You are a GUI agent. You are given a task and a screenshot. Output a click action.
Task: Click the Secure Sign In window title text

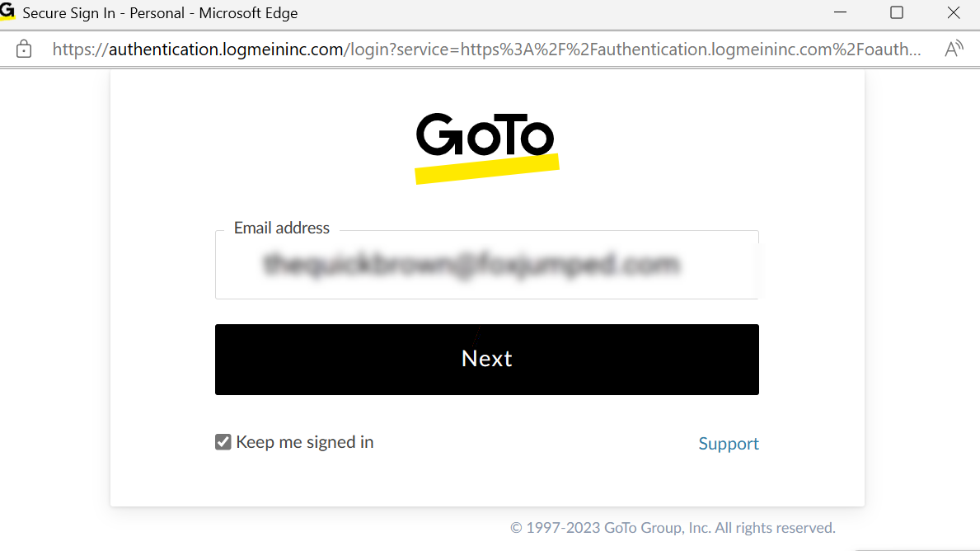(160, 13)
